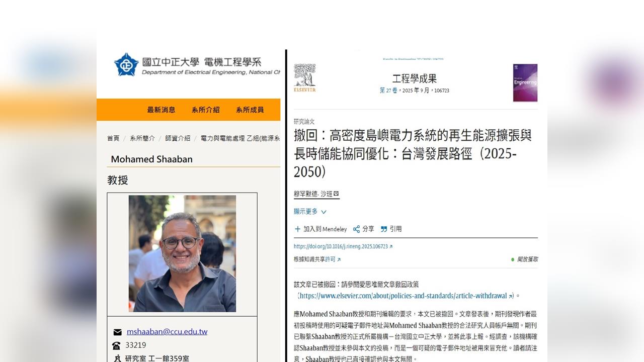Click the telephone icon beside 33219
This screenshot has height=362, width=644.
tap(117, 345)
